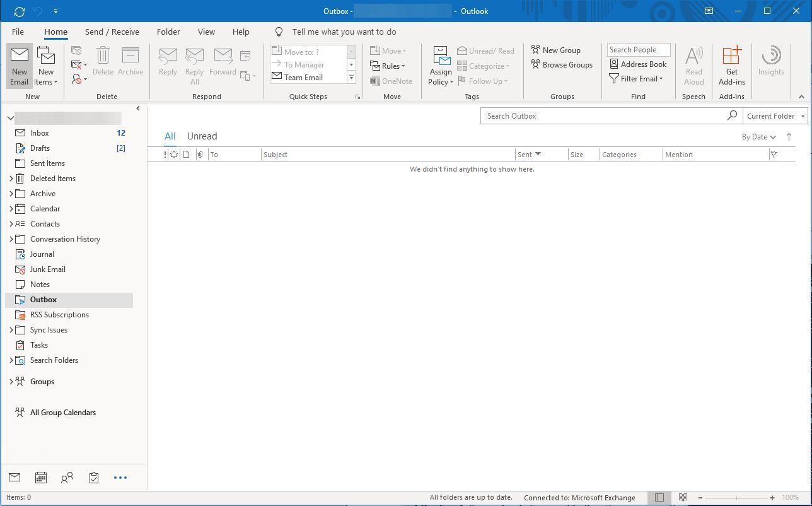Click Tell me what you want to do
Viewport: 812px width, 506px height.
(344, 32)
